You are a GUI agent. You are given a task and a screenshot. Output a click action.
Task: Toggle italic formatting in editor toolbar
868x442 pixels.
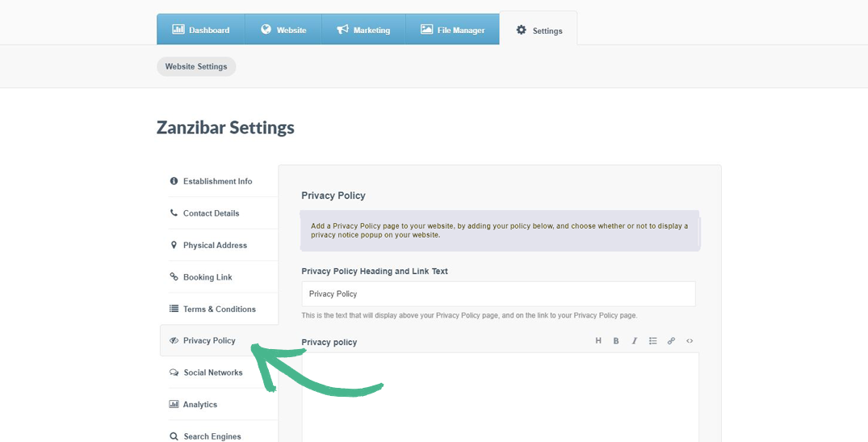(x=635, y=341)
